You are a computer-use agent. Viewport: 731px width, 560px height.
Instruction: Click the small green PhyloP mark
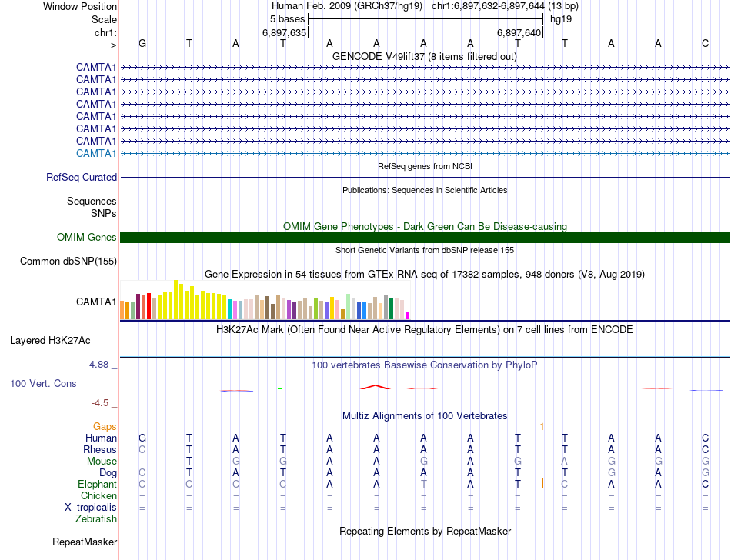(280, 388)
